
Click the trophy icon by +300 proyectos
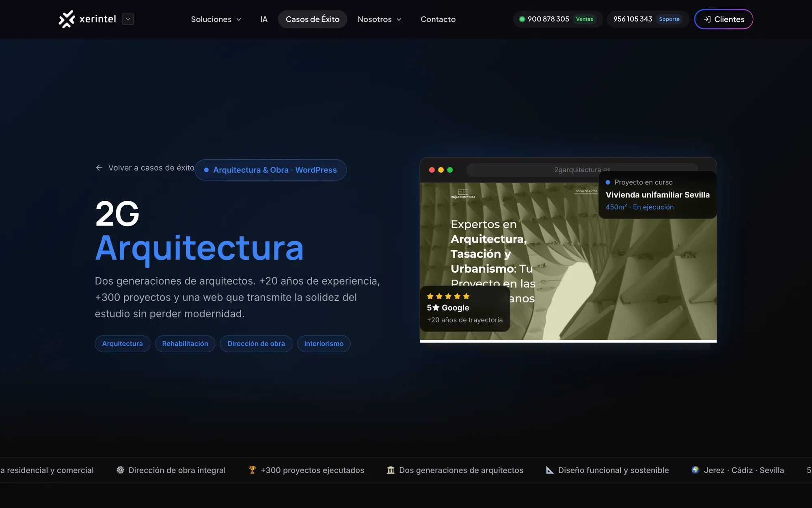point(253,470)
